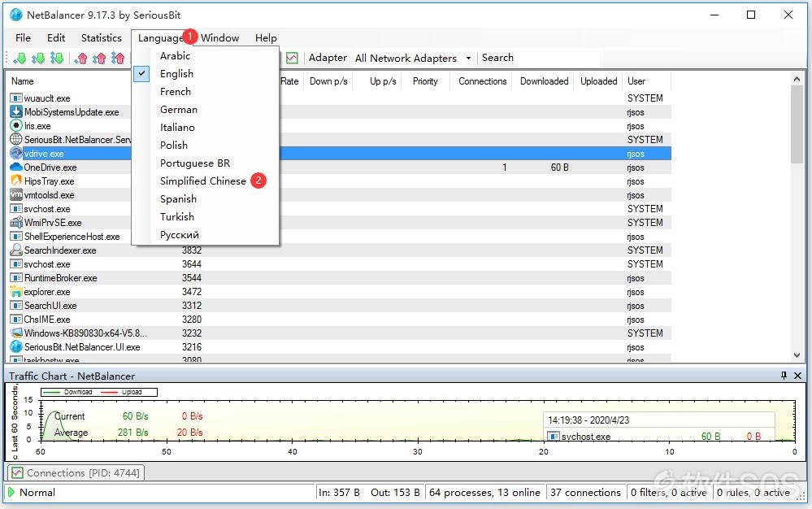The image size is (812, 509).
Task: Select Portuguese BR language
Action: (195, 163)
